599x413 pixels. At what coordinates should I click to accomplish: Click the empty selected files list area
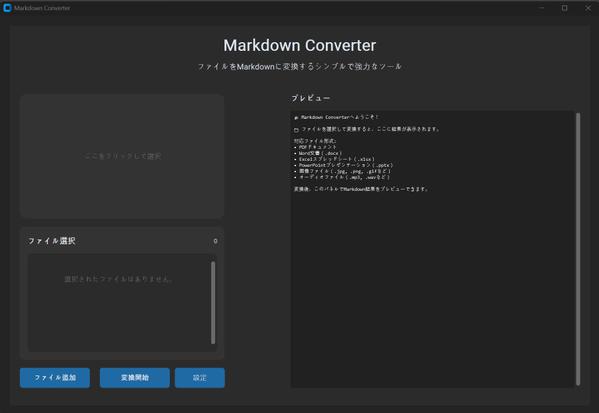[x=119, y=303]
